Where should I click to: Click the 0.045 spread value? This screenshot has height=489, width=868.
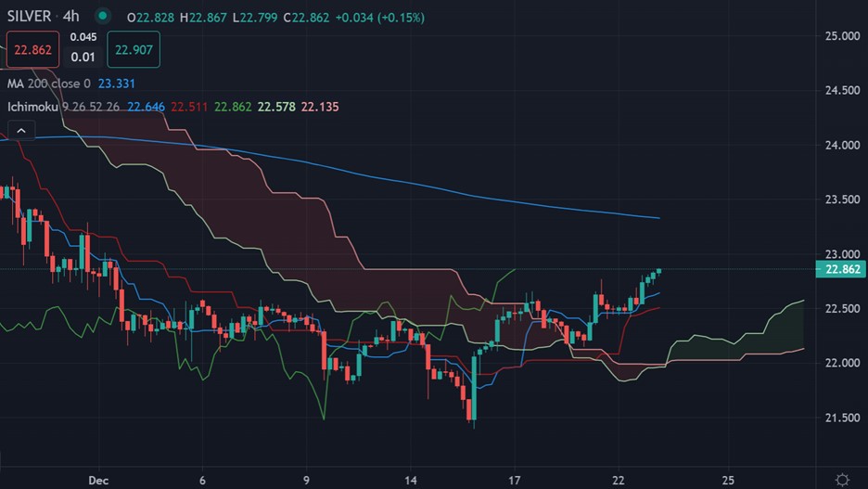tap(83, 37)
